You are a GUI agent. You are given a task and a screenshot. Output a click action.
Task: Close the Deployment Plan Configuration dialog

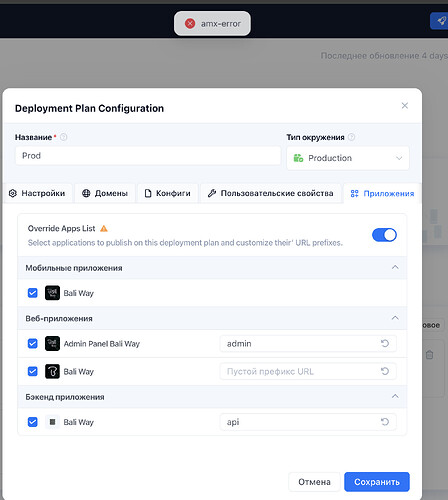coord(405,106)
